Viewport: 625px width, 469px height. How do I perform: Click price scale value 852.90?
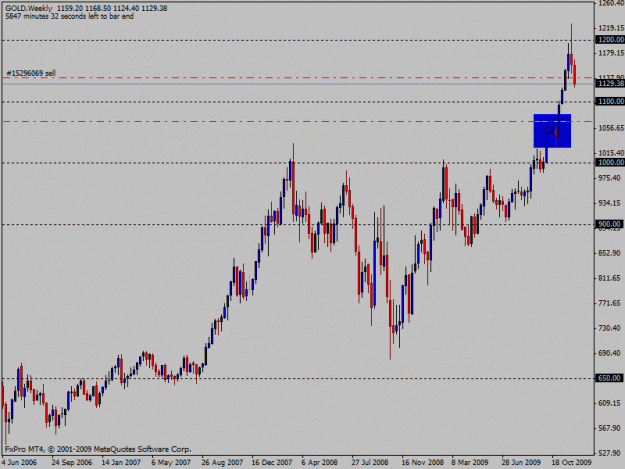click(x=609, y=253)
